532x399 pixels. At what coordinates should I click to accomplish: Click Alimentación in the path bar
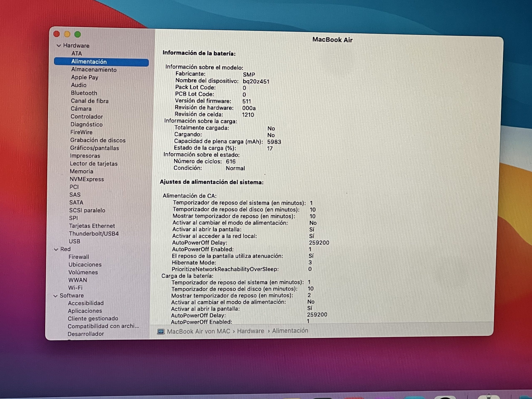290,331
